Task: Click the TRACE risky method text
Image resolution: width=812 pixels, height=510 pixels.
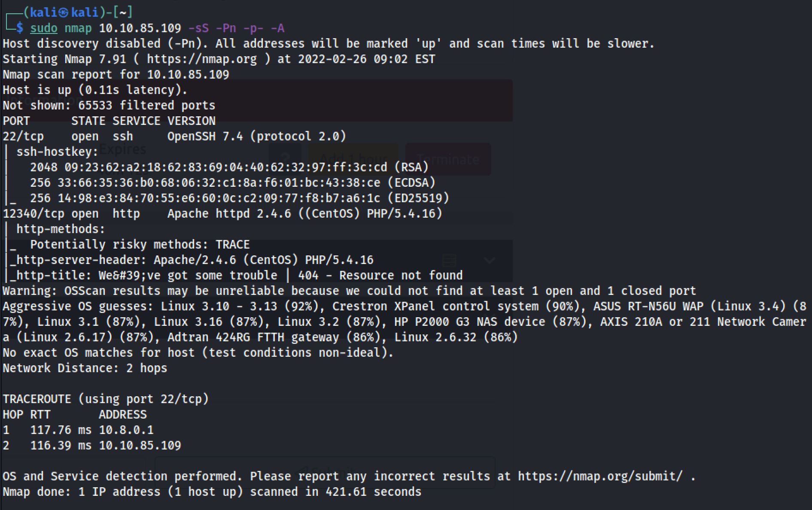Action: tap(232, 245)
